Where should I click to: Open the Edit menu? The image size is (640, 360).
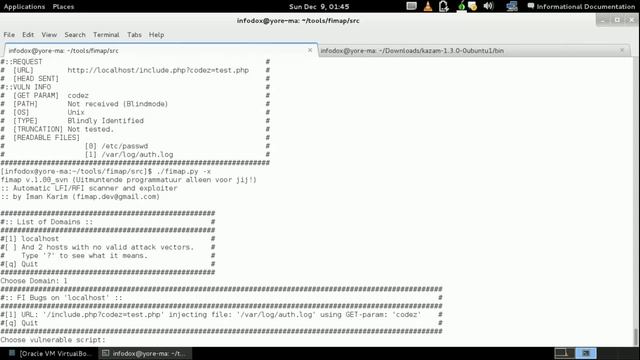[x=28, y=35]
